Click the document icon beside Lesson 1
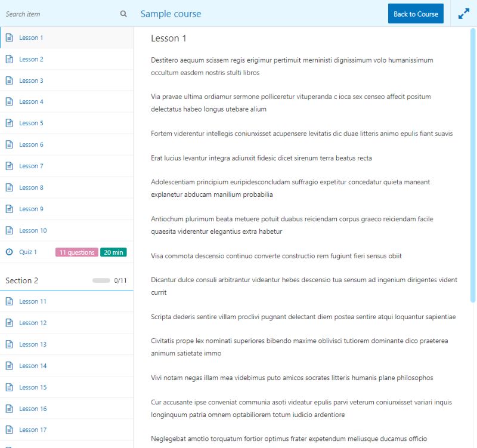Viewport: 477px width, 448px height. pos(10,38)
